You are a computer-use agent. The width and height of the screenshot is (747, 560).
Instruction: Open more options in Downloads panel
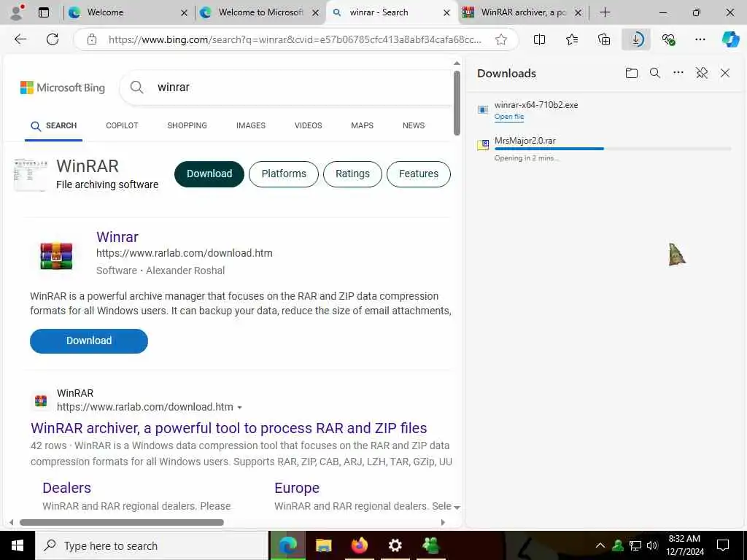click(x=678, y=73)
